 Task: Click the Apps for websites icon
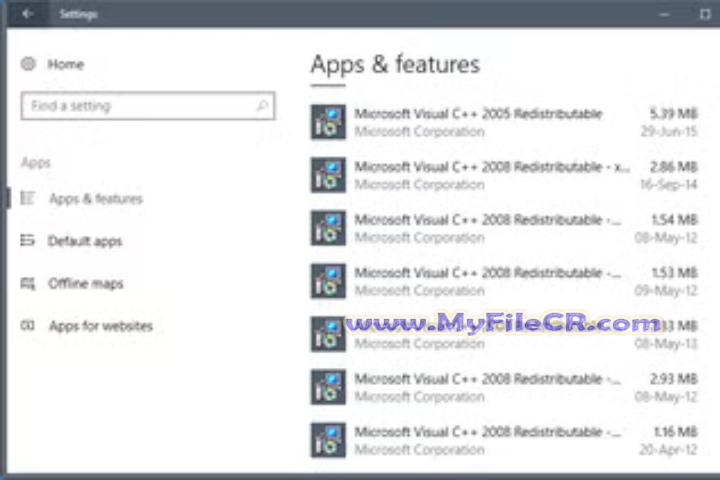pyautogui.click(x=28, y=326)
